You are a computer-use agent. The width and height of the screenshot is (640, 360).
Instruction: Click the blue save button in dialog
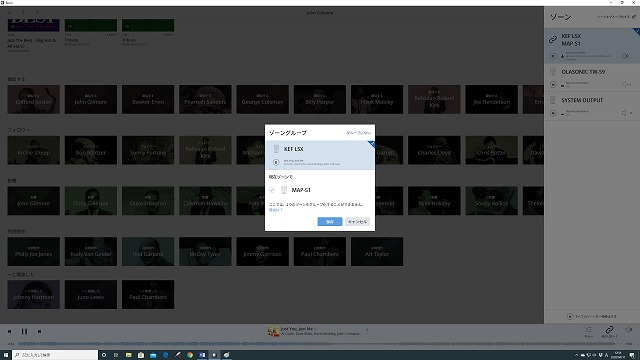[330, 222]
